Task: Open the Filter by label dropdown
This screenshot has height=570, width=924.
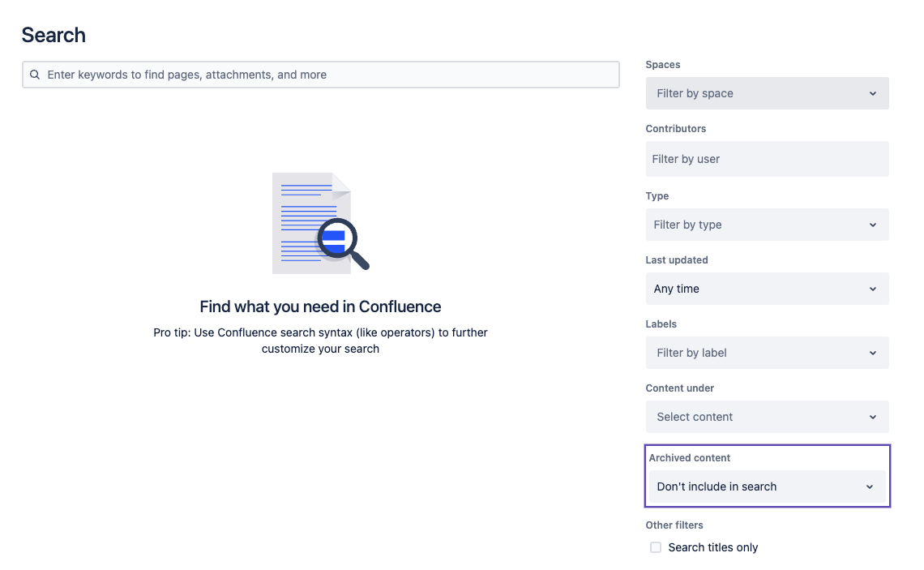Action: click(767, 353)
